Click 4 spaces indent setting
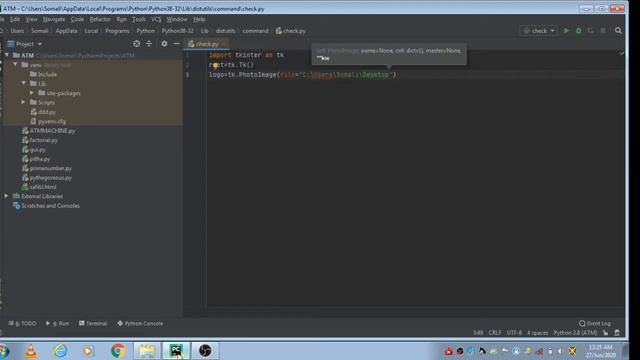The image size is (640, 360). pyautogui.click(x=538, y=333)
